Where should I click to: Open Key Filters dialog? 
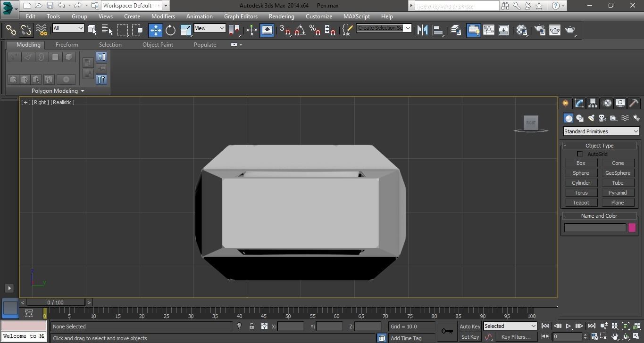pos(516,337)
